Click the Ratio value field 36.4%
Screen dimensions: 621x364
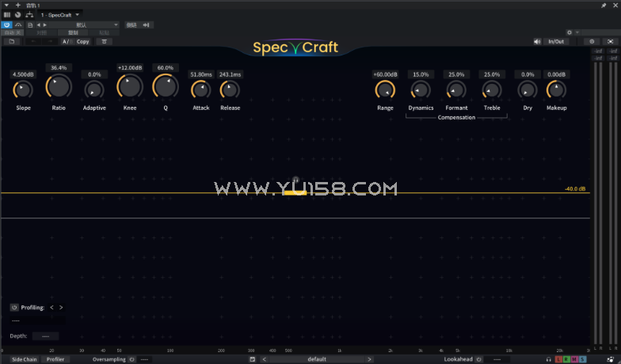point(59,68)
